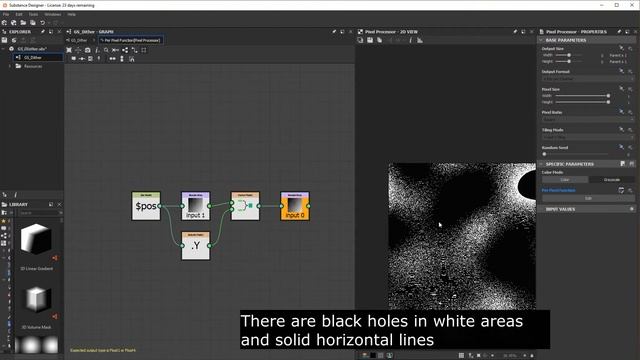Viewport: 640px width, 360px height.
Task: Click the histogram icon in 2D View toolbar
Action: 420,40
